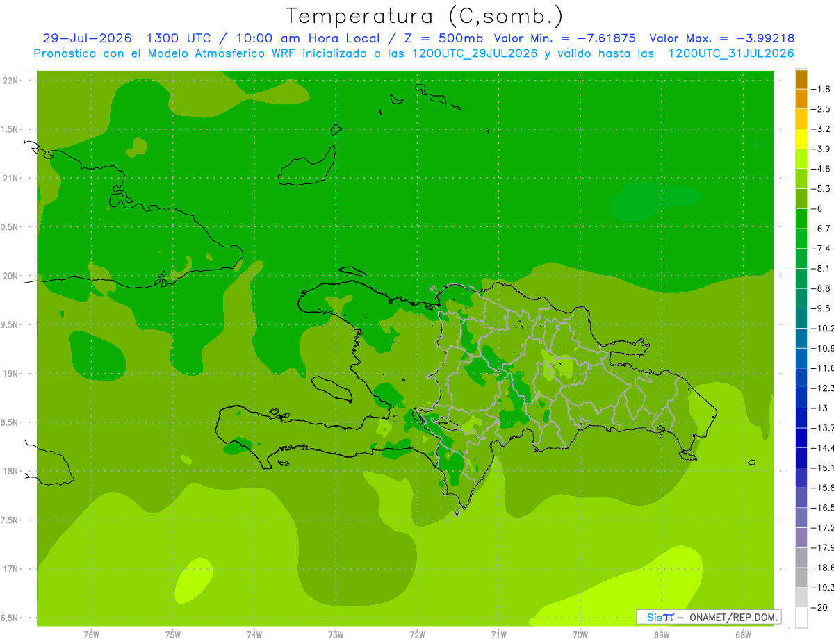Click the legend swatch between -1.8 and -2.5
The image size is (834, 644).
pyautogui.click(x=801, y=99)
